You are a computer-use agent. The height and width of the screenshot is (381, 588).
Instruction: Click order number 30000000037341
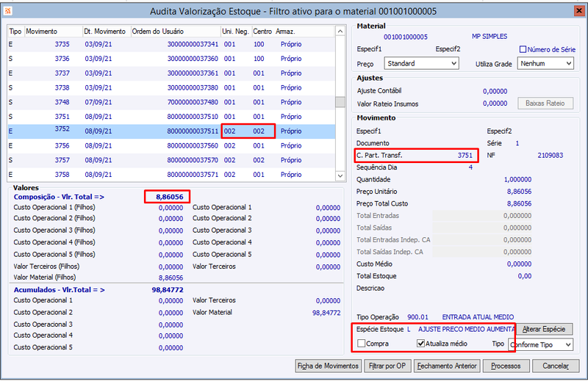click(x=193, y=44)
